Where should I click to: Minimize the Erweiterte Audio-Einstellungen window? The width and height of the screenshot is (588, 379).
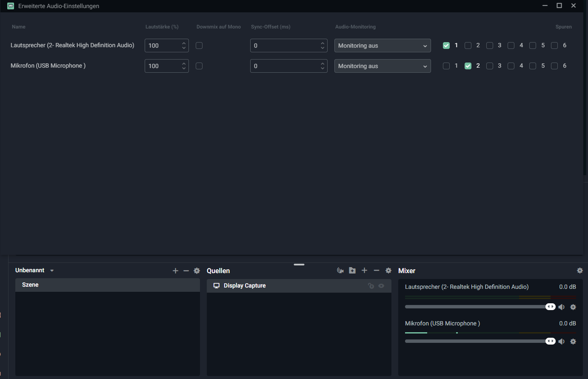[545, 6]
